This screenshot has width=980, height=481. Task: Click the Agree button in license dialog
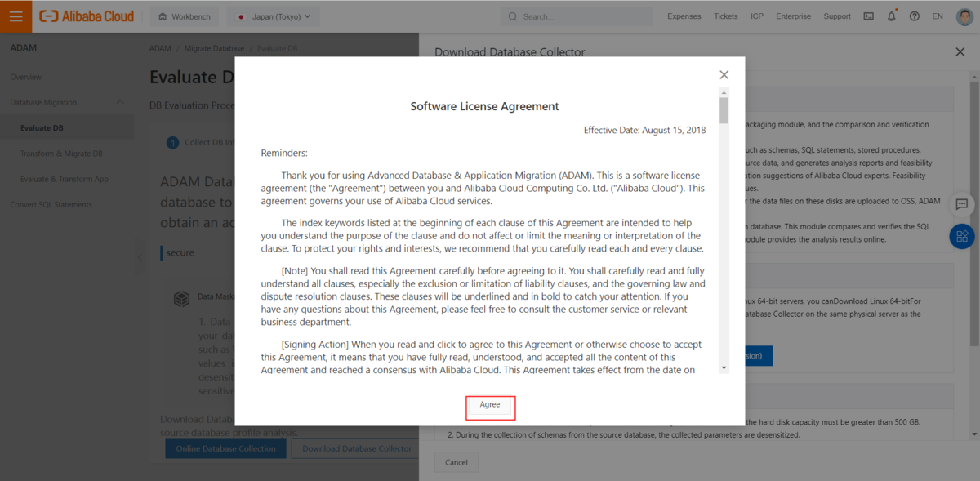point(490,405)
